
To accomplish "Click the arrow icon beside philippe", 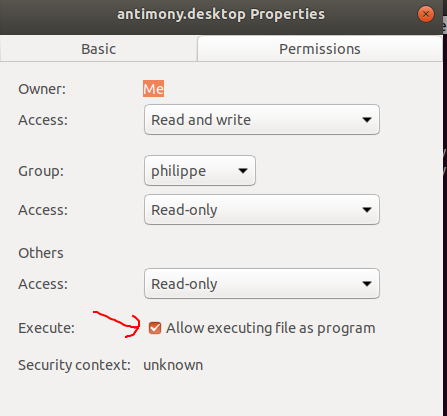I will (x=243, y=171).
